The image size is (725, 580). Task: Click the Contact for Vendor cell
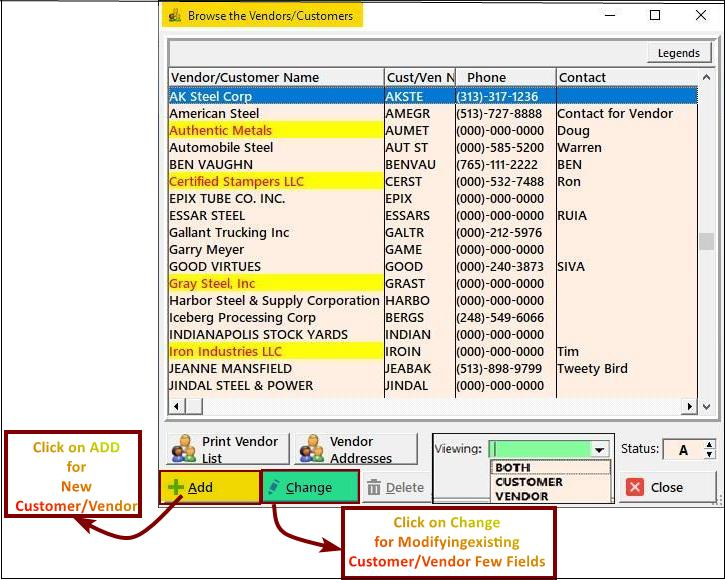tap(615, 113)
